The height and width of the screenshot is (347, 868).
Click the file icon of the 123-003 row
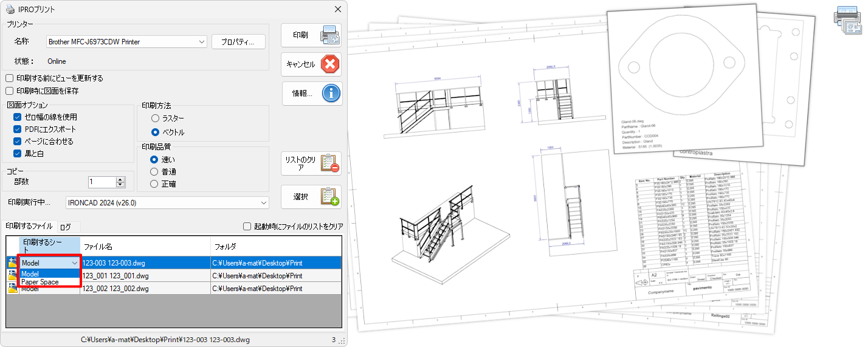point(12,263)
